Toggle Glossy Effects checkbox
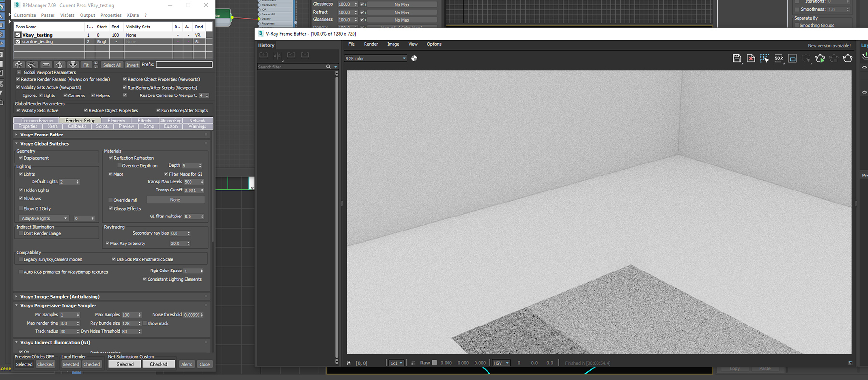Viewport: 868px width, 380px height. [111, 209]
